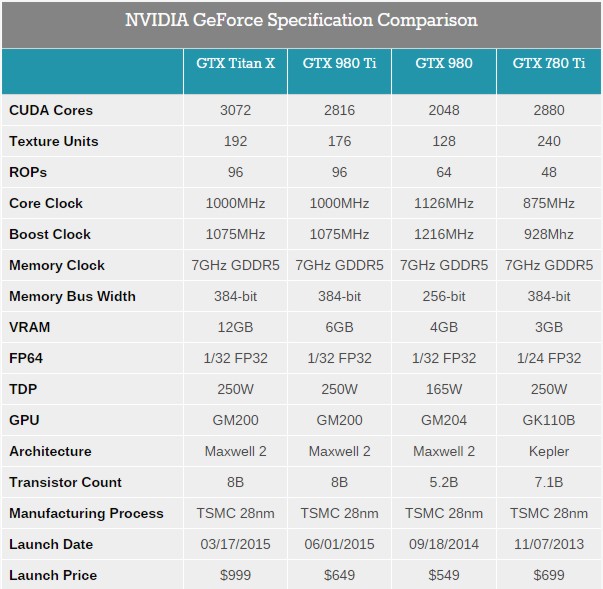Viewport: 603px width, 589px height.
Task: Click the Launch Date row label
Action: coord(51,544)
